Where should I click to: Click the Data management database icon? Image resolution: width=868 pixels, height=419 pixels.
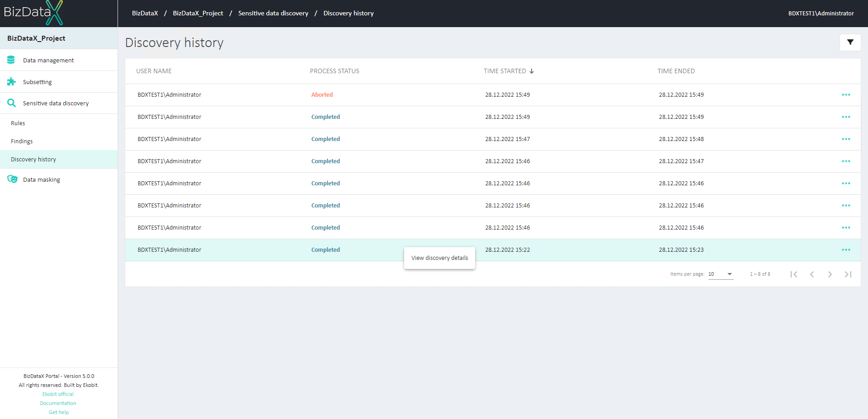pyautogui.click(x=11, y=60)
